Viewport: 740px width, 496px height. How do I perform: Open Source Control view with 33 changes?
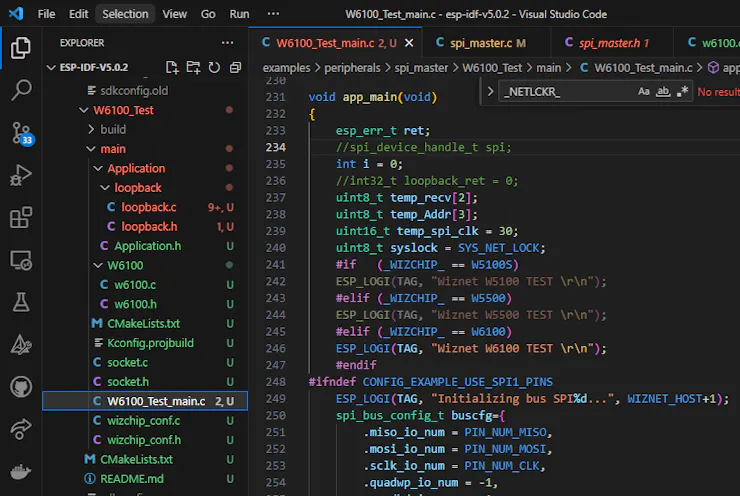coord(21,133)
